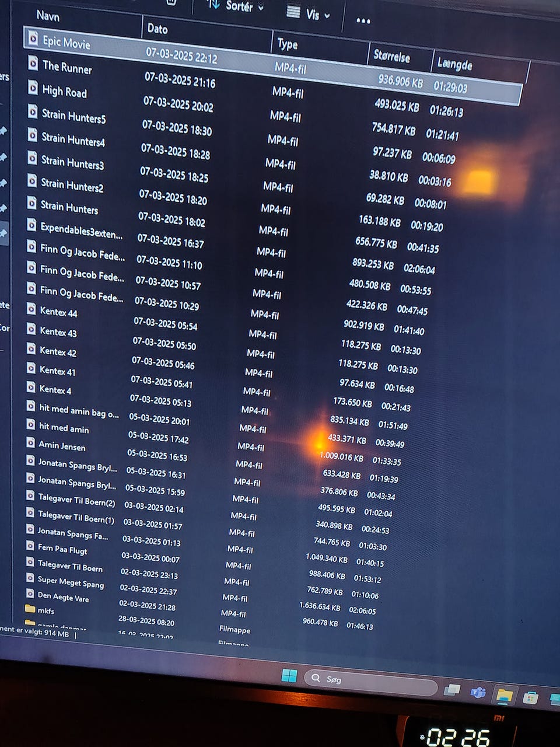The height and width of the screenshot is (747, 560).
Task: Click the Strain Hunters4 file icon
Action: coord(32,135)
